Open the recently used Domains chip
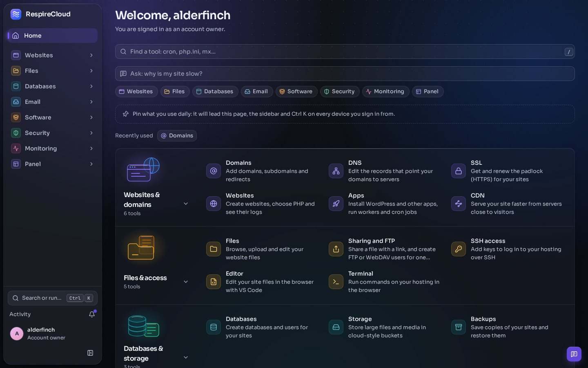588x368 pixels. [x=177, y=136]
